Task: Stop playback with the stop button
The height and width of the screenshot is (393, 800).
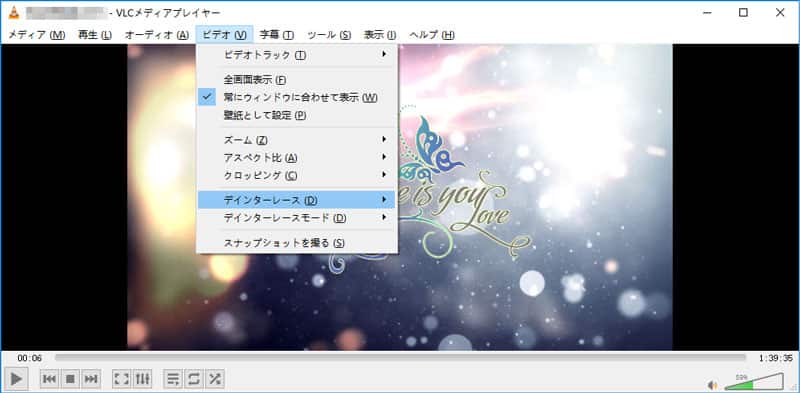Action: click(x=70, y=379)
